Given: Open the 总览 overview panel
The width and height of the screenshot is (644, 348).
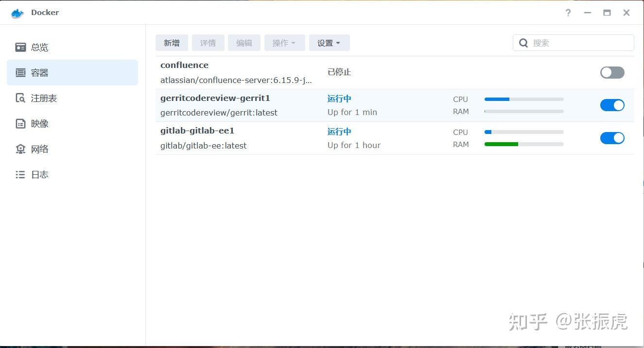Looking at the screenshot, I should 40,47.
